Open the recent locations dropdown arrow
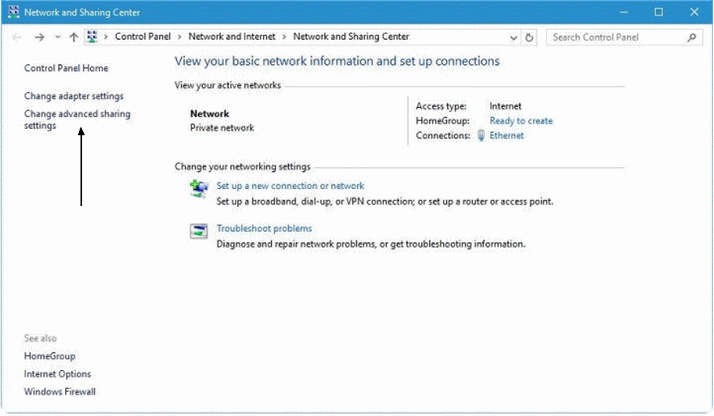Viewport: 714px width, 416px height. pos(57,37)
